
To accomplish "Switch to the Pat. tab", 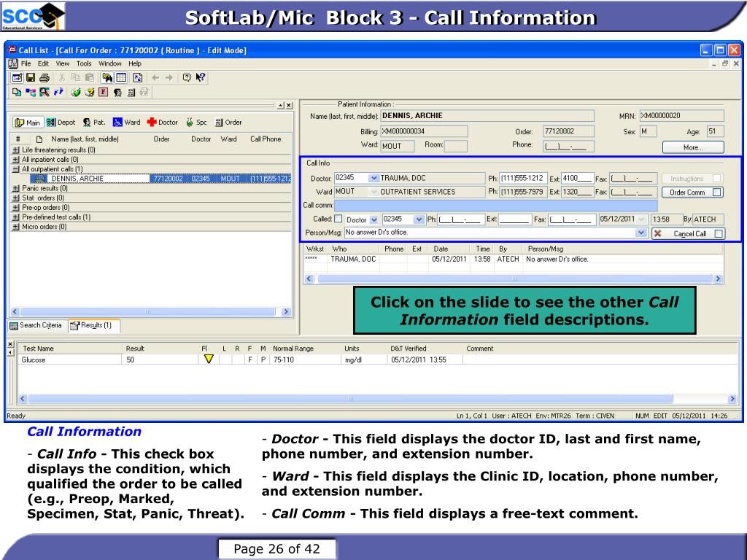I will pos(94,122).
